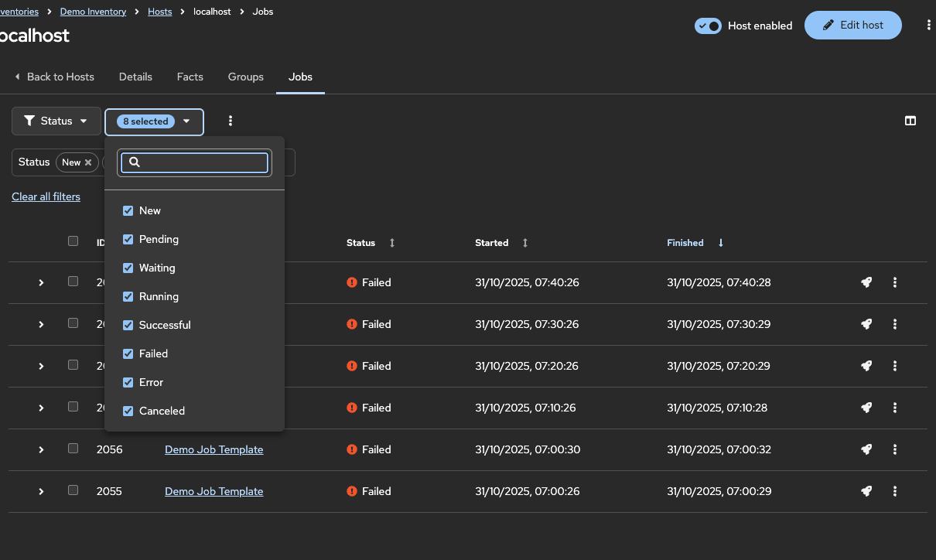Image resolution: width=936 pixels, height=560 pixels.
Task: Collapse the 8 selected dropdown
Action: [155, 121]
